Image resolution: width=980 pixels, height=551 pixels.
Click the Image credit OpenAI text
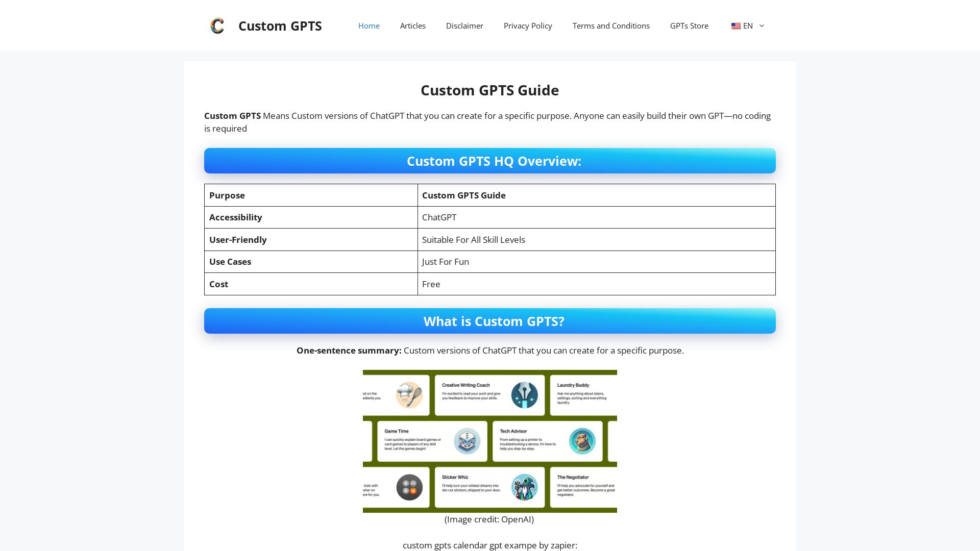(489, 519)
